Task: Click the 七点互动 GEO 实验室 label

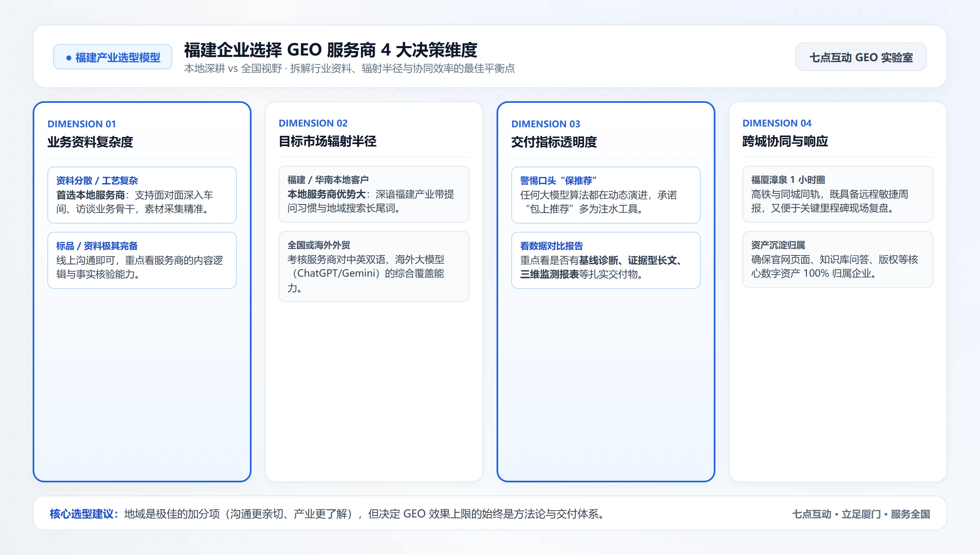Action: [x=861, y=57]
